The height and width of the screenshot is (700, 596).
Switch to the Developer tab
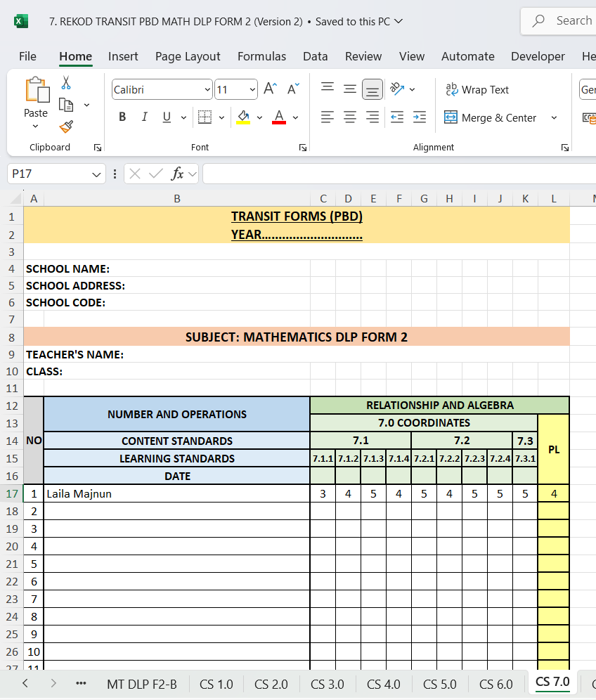point(538,56)
